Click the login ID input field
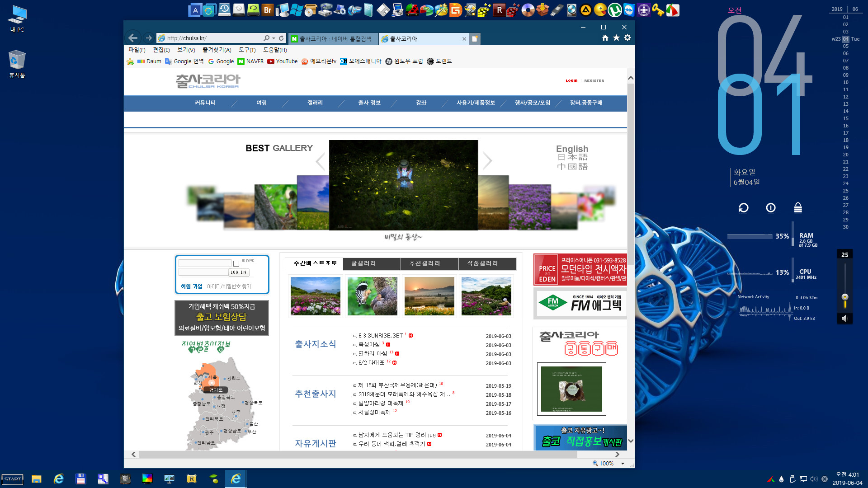The width and height of the screenshot is (868, 488). [205, 263]
